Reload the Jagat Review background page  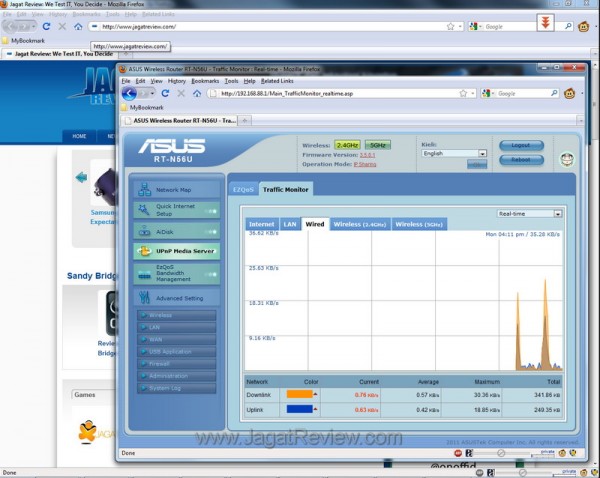(46, 26)
